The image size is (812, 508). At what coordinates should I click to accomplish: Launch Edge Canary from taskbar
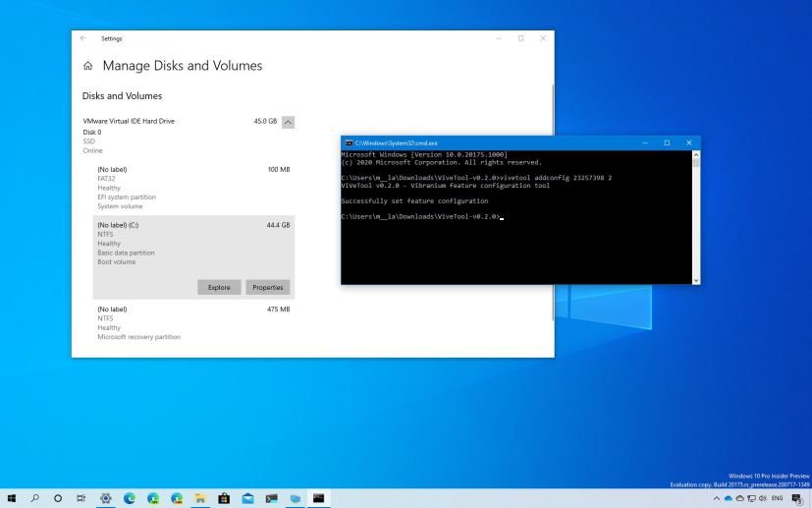pos(177,498)
